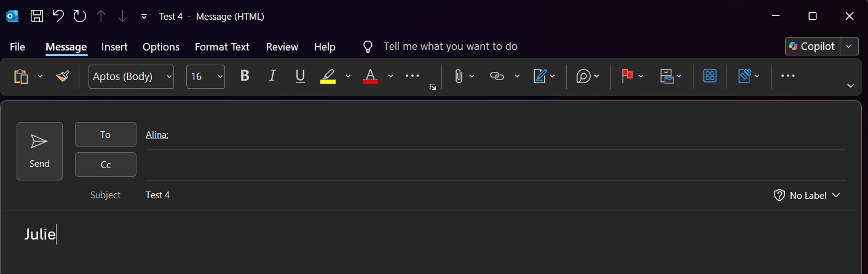Apply yellow text highlight color
Image resolution: width=868 pixels, height=274 pixels.
(x=328, y=76)
